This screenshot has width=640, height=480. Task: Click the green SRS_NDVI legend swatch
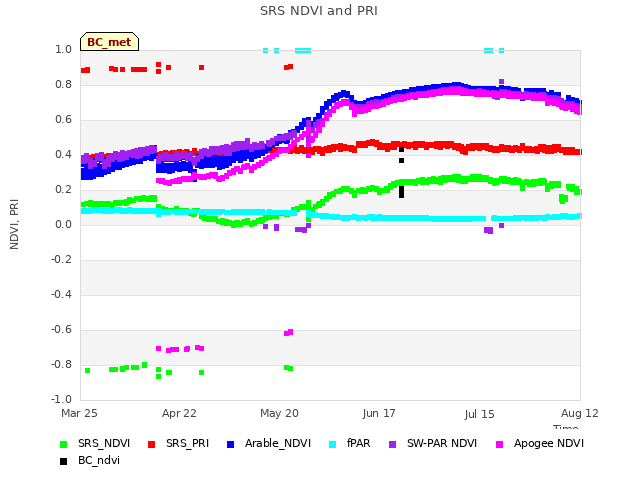[x=63, y=444]
